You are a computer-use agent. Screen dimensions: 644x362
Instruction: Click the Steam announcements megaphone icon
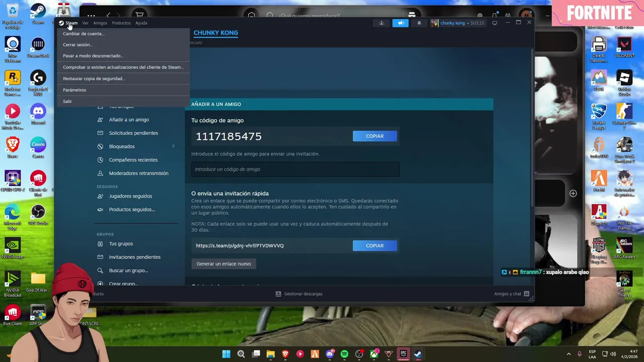click(400, 23)
